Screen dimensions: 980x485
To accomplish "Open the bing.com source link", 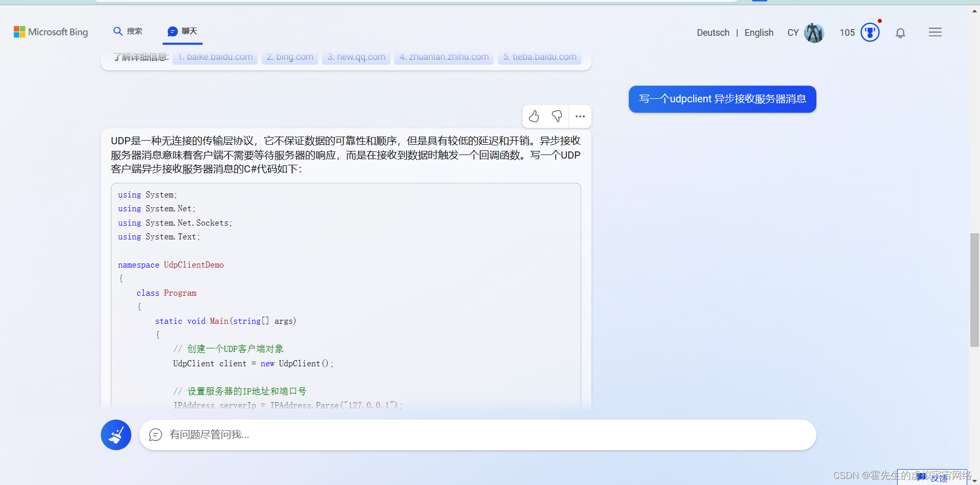I will point(290,57).
